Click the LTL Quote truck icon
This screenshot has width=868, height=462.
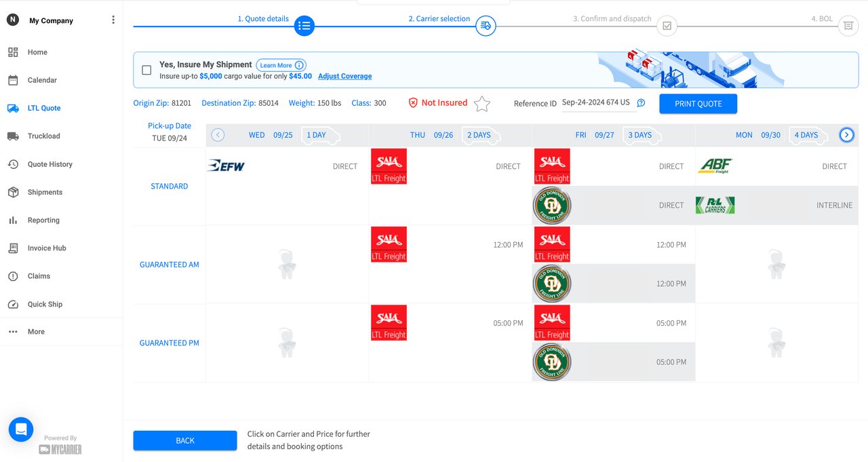click(13, 108)
